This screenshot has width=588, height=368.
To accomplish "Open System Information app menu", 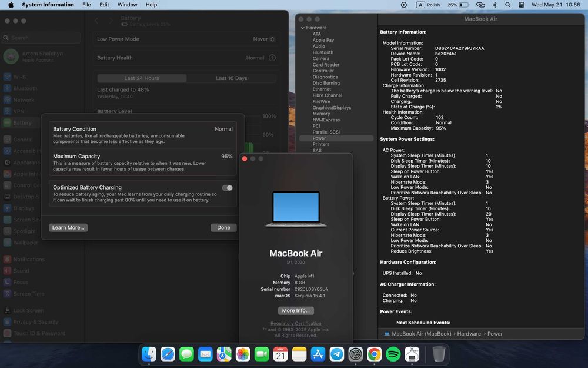I will point(48,5).
